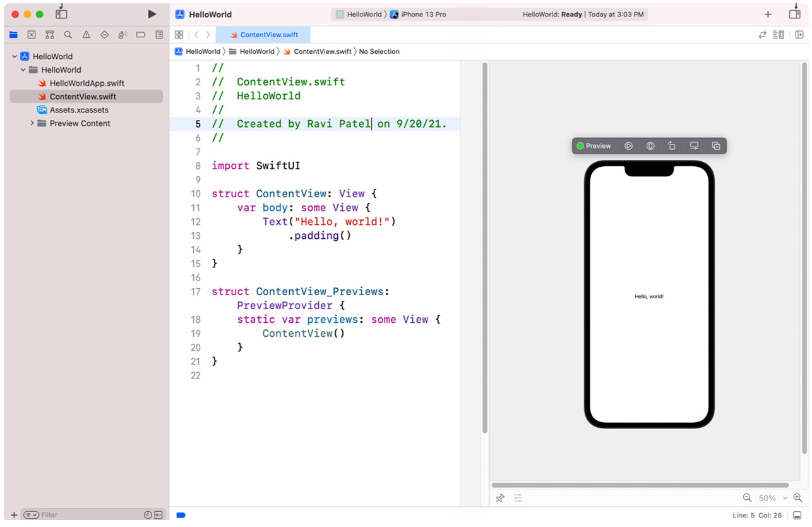Open the Test navigator diamond icon
This screenshot has width=812, height=527.
(x=105, y=35)
